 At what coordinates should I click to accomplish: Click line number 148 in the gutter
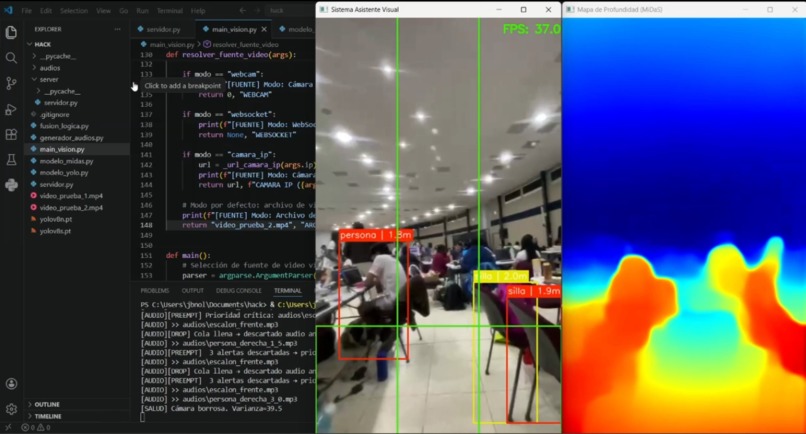pos(146,225)
